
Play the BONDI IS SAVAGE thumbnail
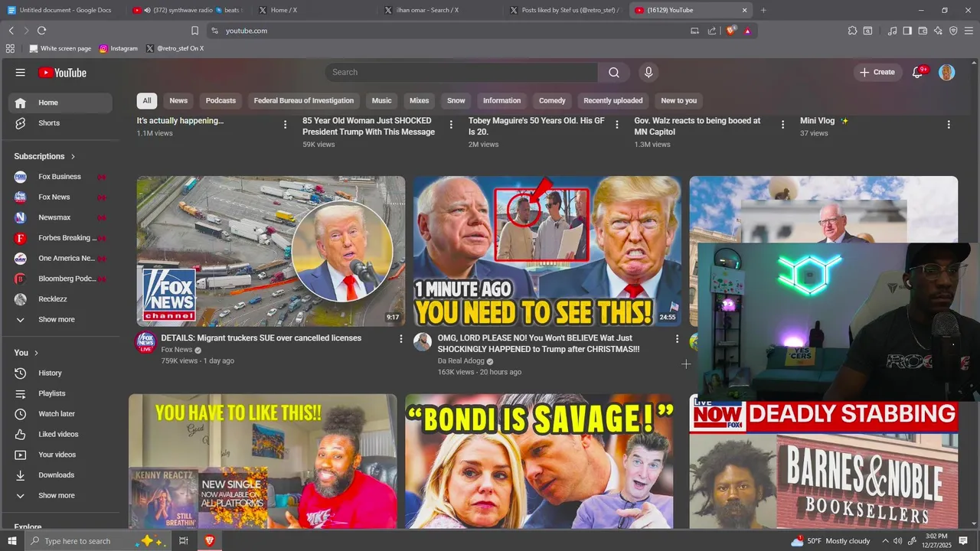pyautogui.click(x=539, y=461)
